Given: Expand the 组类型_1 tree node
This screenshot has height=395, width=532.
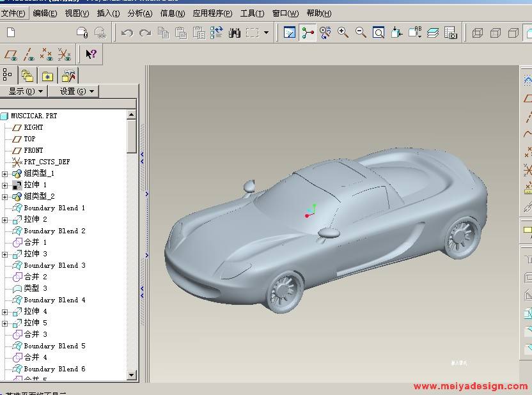Looking at the screenshot, I should point(4,174).
